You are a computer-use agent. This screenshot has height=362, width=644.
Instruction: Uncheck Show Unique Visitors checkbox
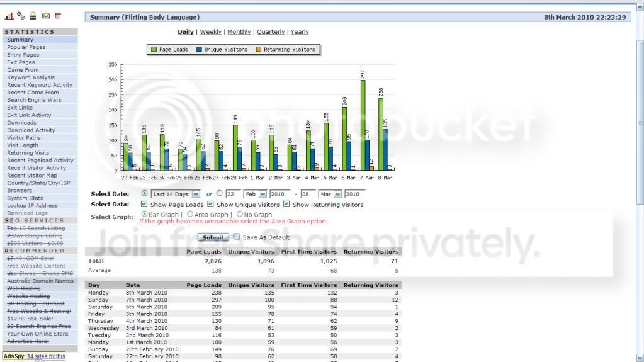210,204
